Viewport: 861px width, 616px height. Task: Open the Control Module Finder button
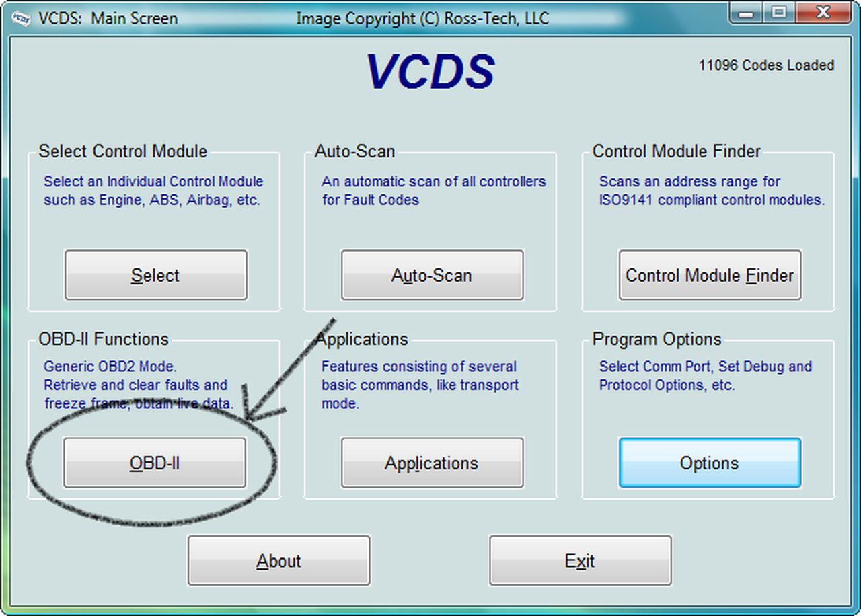[710, 275]
